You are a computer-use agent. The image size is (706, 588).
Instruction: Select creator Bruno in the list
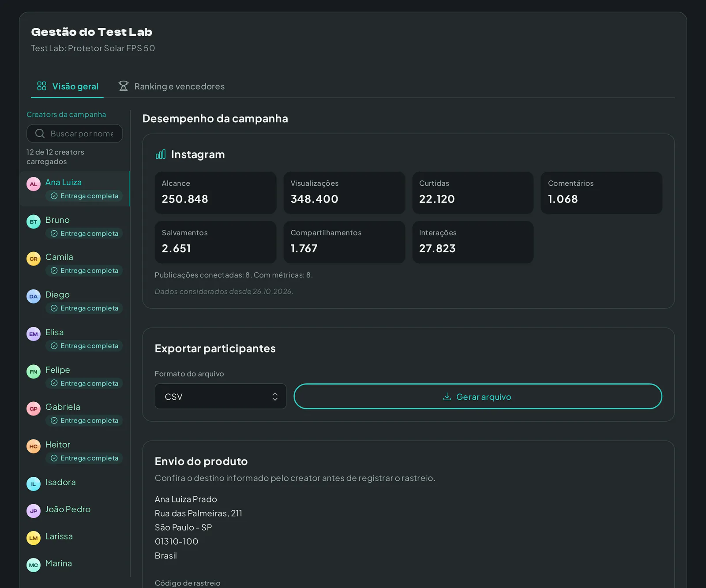coord(75,226)
